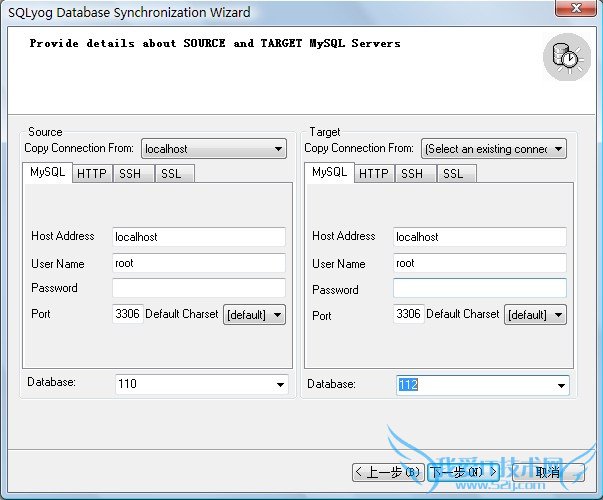
Task: Click the database sync clock icon
Action: 566,57
